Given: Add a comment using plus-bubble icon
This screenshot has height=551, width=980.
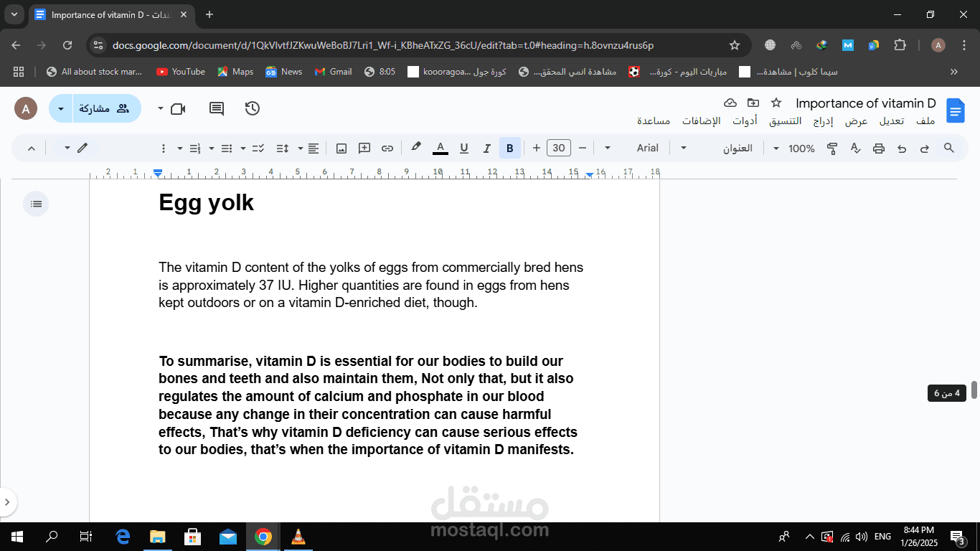Looking at the screenshot, I should coord(364,149).
